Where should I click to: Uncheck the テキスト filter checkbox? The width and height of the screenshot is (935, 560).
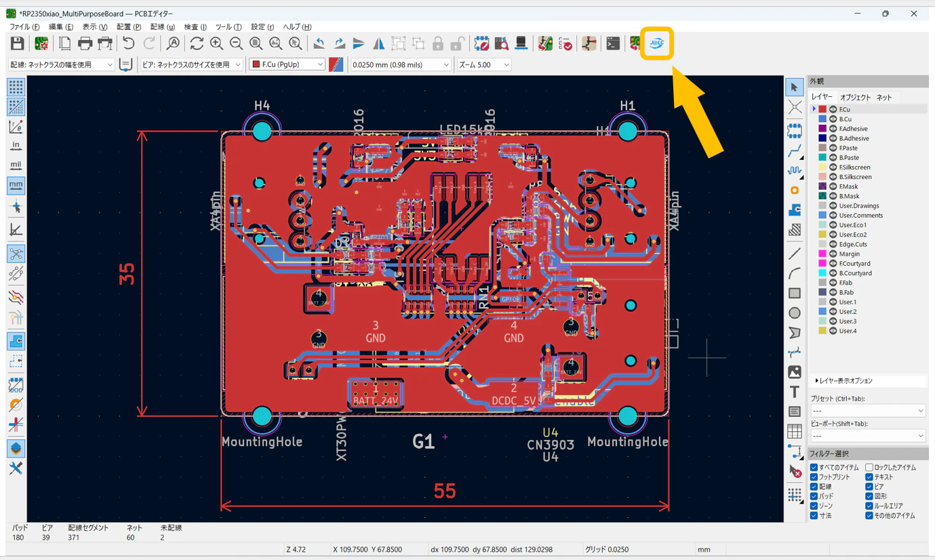[x=869, y=477]
